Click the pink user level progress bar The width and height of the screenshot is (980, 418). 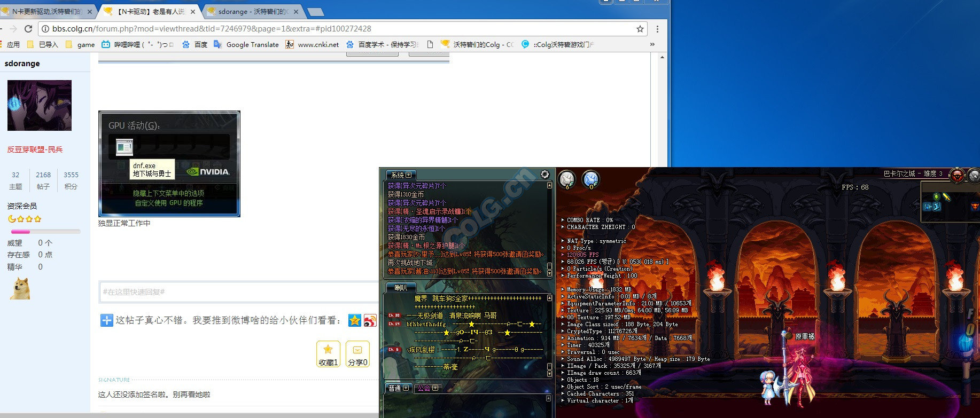point(45,232)
